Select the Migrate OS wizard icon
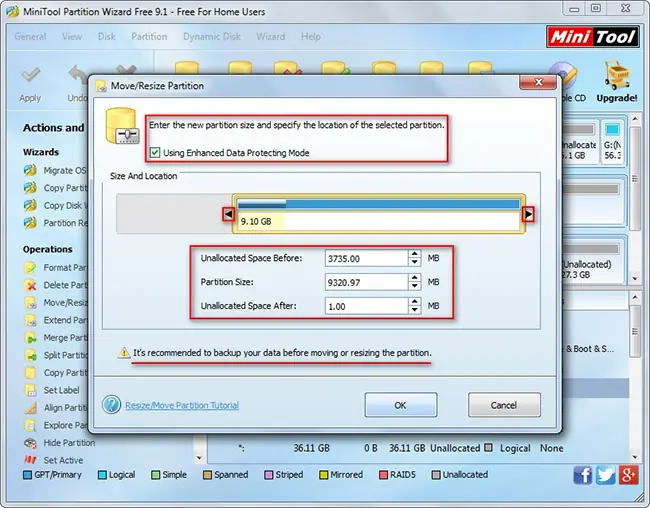650x508 pixels. (30, 170)
